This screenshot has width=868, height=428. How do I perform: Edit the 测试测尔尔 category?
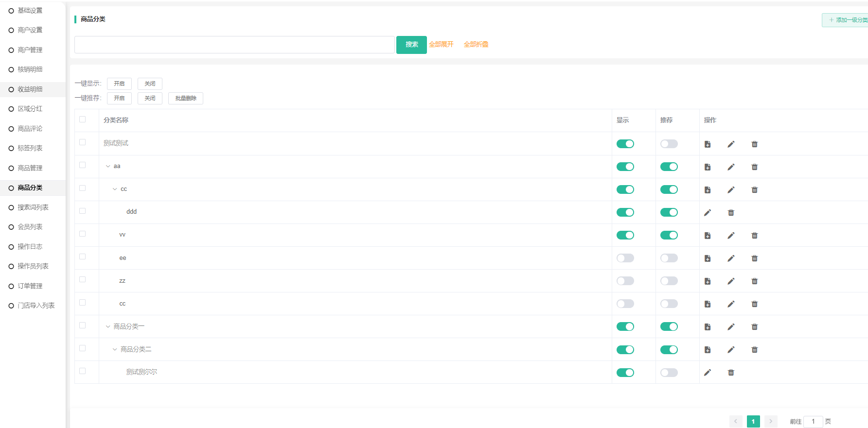tap(708, 373)
